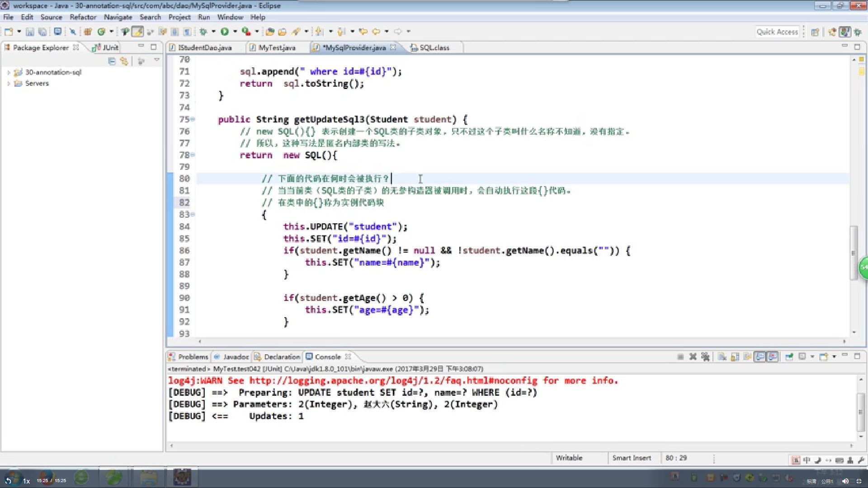Viewport: 868px width, 488px height.
Task: Open the Window menu
Action: pyautogui.click(x=230, y=17)
